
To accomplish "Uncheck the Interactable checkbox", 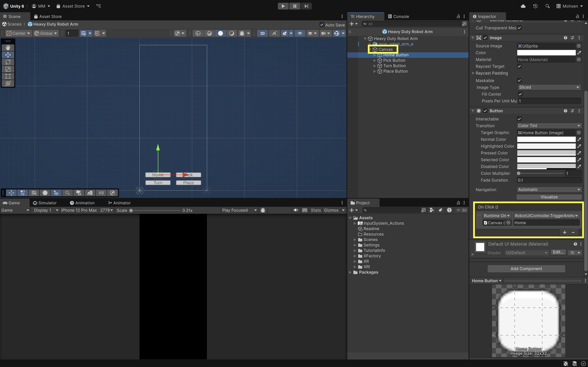I will click(519, 119).
